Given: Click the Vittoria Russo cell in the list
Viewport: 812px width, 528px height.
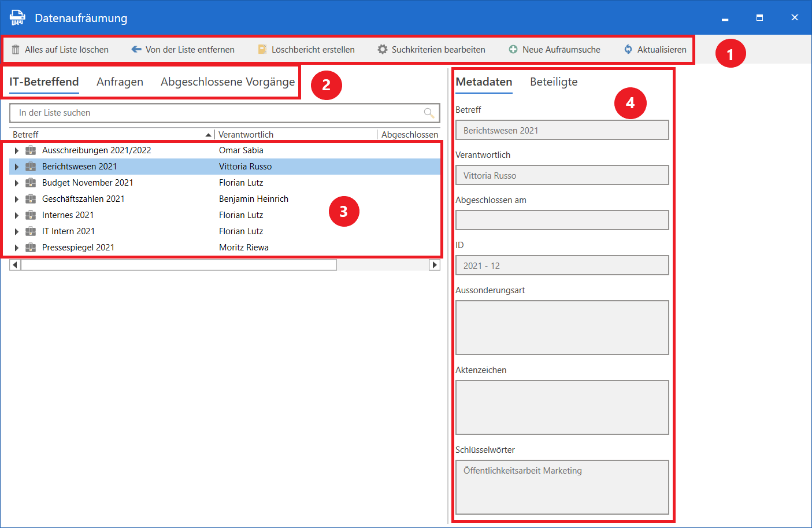Looking at the screenshot, I should coord(245,167).
